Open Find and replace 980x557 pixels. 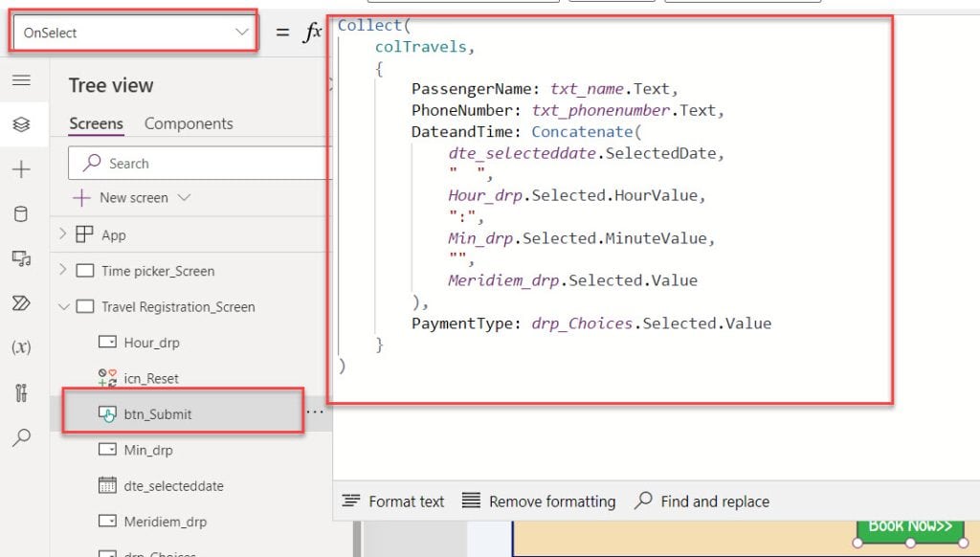(702, 501)
